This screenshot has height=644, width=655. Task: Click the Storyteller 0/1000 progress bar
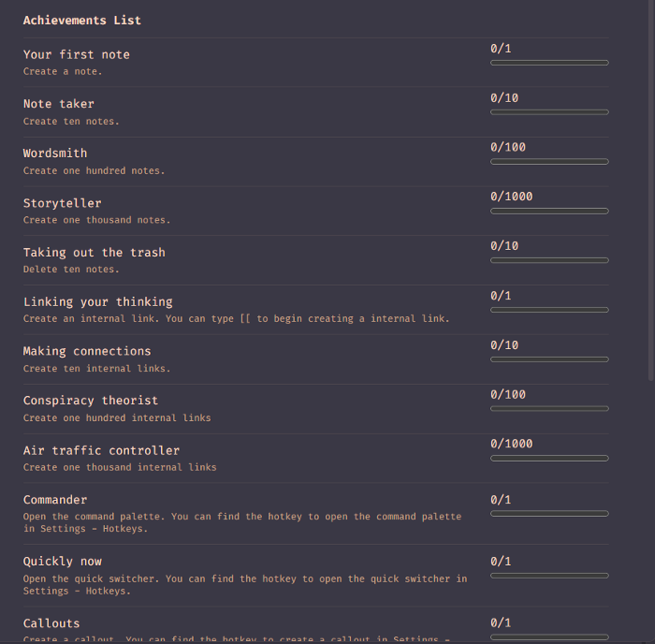pyautogui.click(x=549, y=212)
